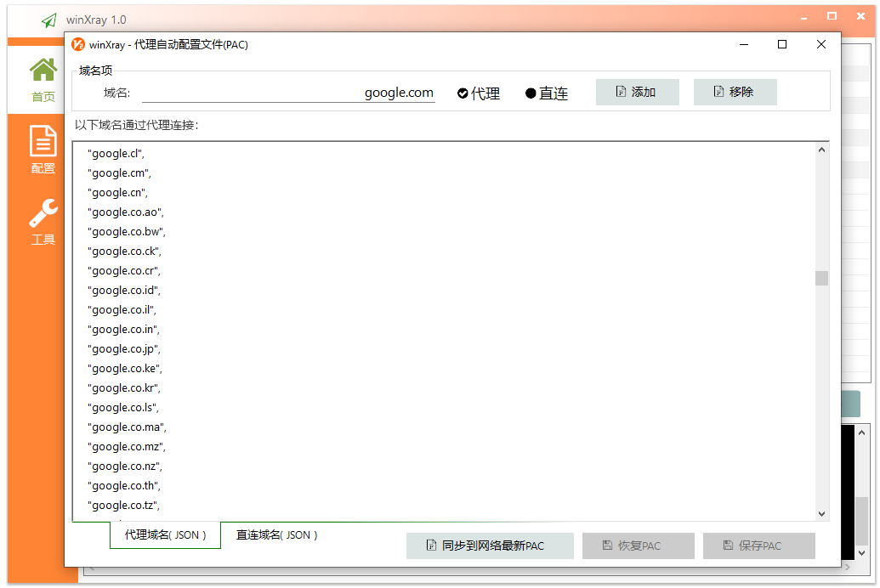
Task: Click the "google.co.cr" entry
Action: click(x=123, y=271)
